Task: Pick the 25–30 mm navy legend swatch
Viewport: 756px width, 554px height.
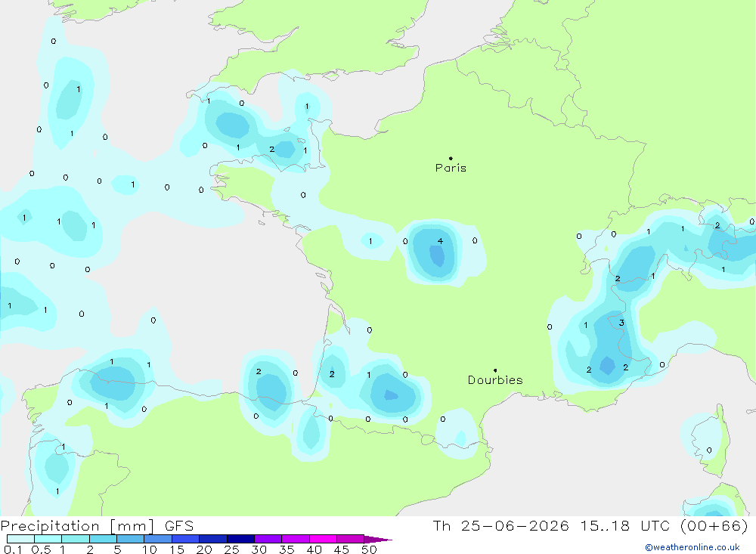Action: tap(240, 539)
